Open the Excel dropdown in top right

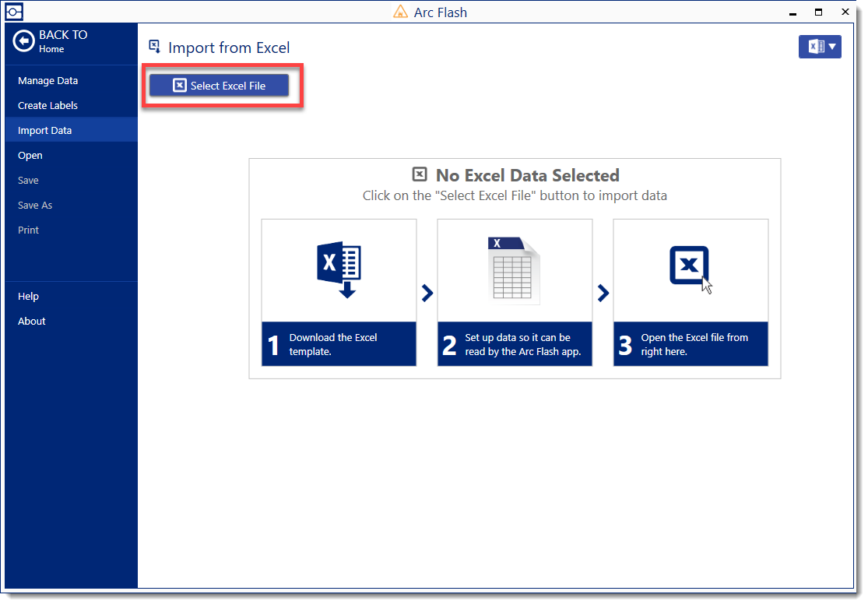[820, 47]
